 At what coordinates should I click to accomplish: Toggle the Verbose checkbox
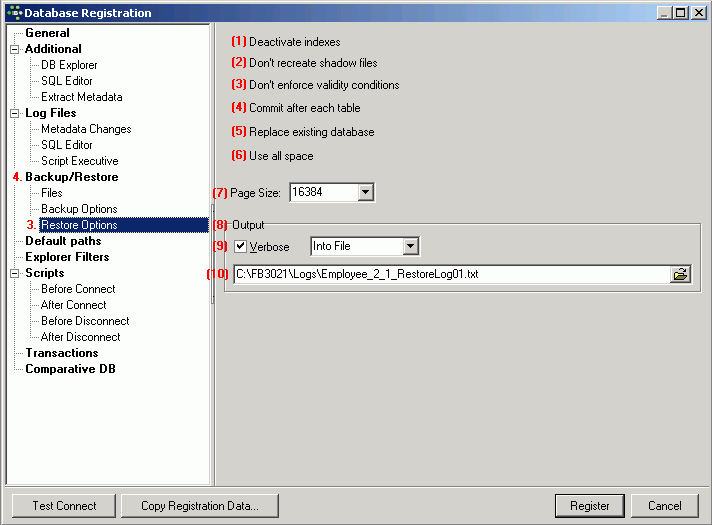(240, 247)
